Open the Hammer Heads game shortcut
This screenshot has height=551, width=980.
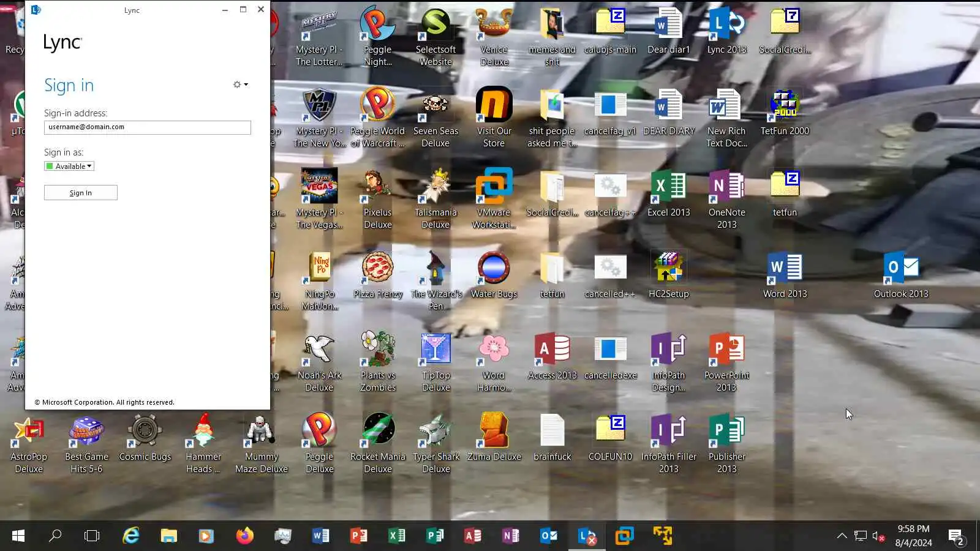[x=203, y=444]
